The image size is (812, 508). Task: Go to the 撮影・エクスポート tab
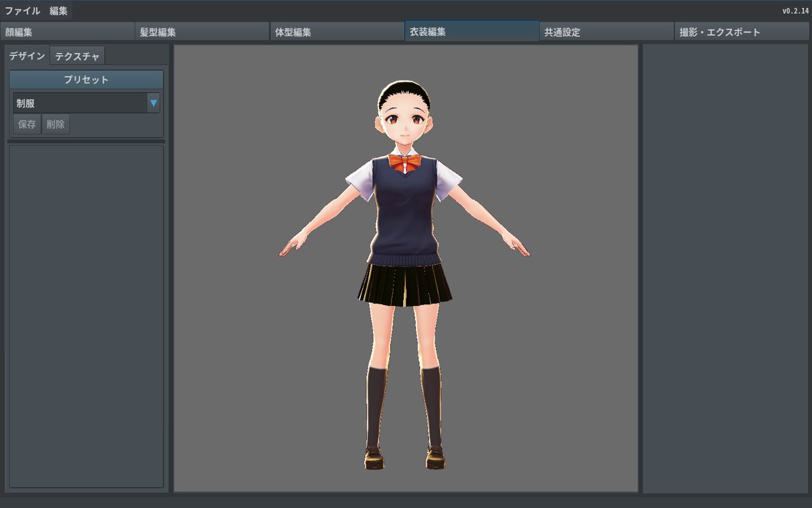click(x=742, y=32)
